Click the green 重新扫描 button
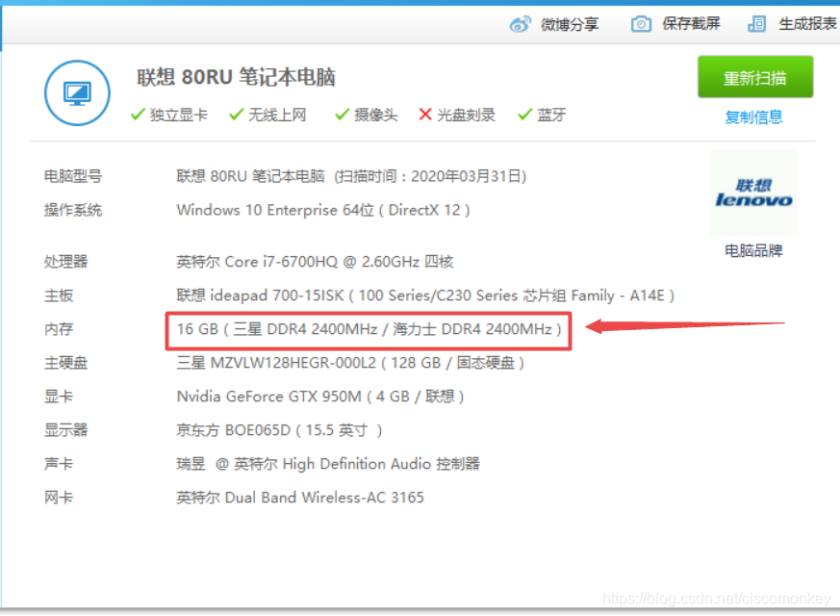Screen dimensions: 840x616 pyautogui.click(x=754, y=77)
